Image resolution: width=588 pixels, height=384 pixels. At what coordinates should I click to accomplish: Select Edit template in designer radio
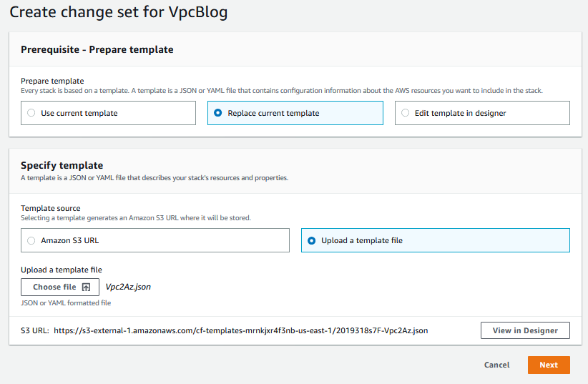click(x=405, y=113)
